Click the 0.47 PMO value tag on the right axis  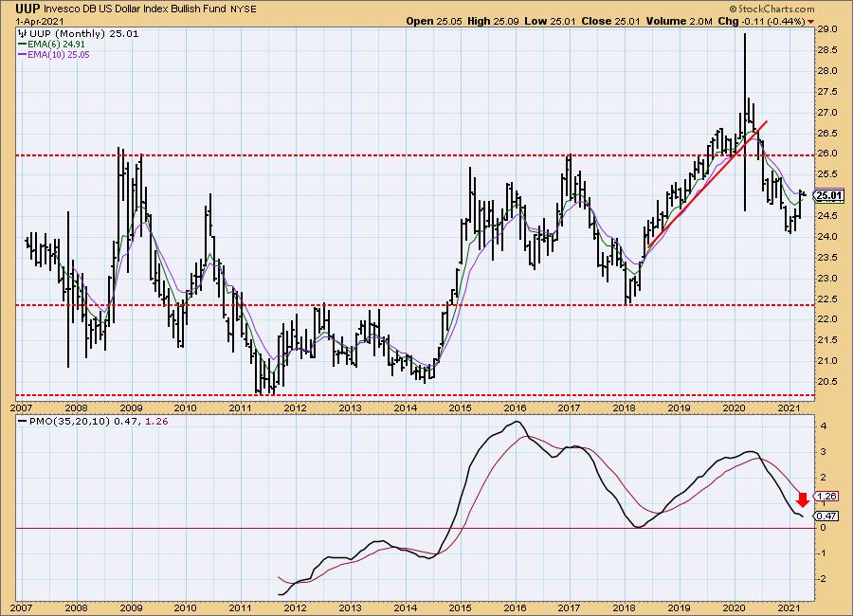tap(826, 516)
